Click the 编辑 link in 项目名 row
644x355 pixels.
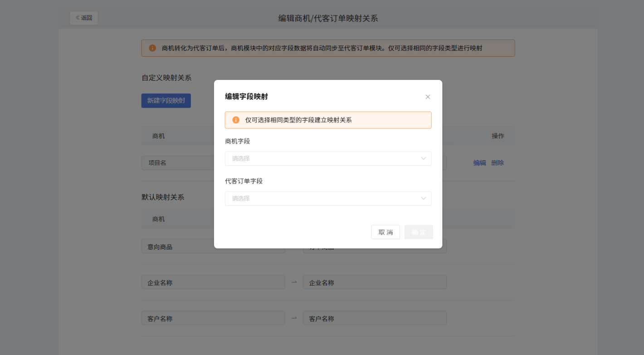coord(479,163)
